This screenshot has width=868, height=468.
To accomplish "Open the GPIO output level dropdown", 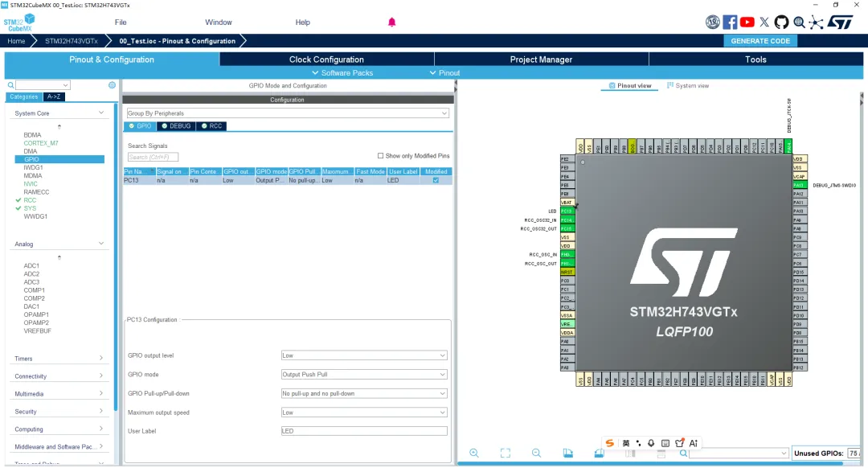I will [364, 355].
